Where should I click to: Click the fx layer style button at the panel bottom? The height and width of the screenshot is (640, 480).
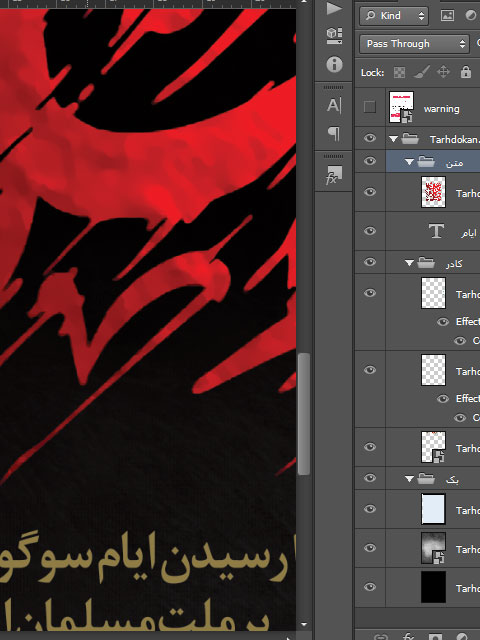tap(408, 636)
